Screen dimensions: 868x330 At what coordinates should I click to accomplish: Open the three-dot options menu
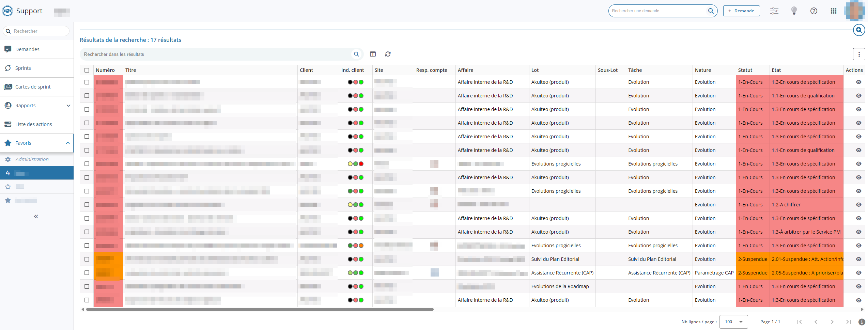click(859, 54)
